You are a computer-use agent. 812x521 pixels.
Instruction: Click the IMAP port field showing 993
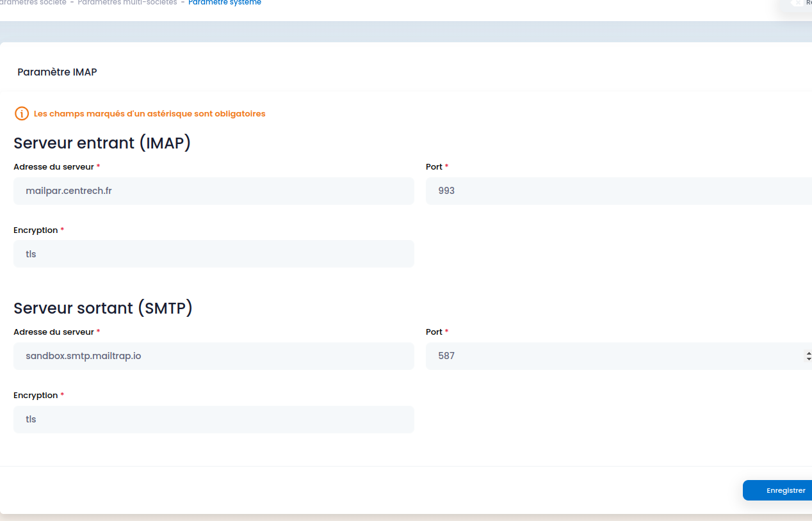click(619, 191)
